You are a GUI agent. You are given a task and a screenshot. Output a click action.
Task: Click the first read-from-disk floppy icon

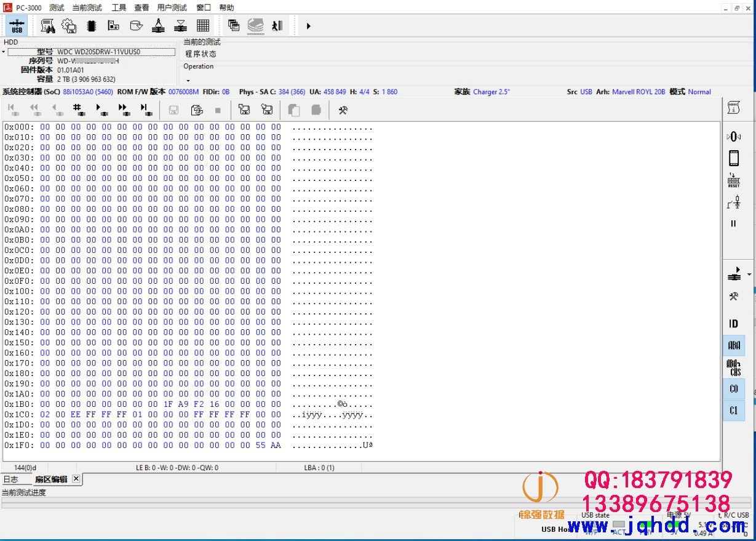coord(244,110)
